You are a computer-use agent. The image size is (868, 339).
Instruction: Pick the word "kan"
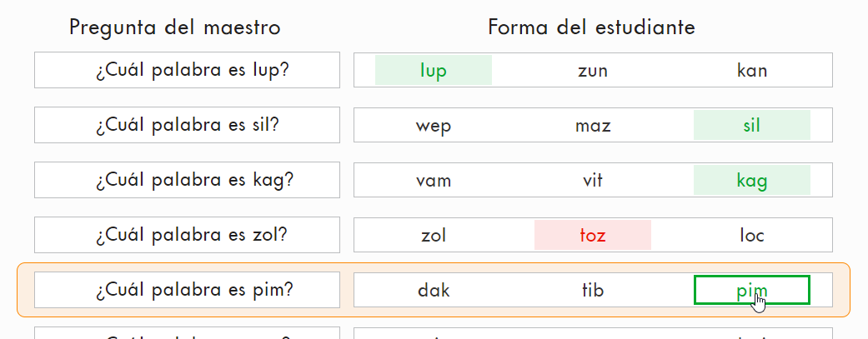[x=752, y=70]
